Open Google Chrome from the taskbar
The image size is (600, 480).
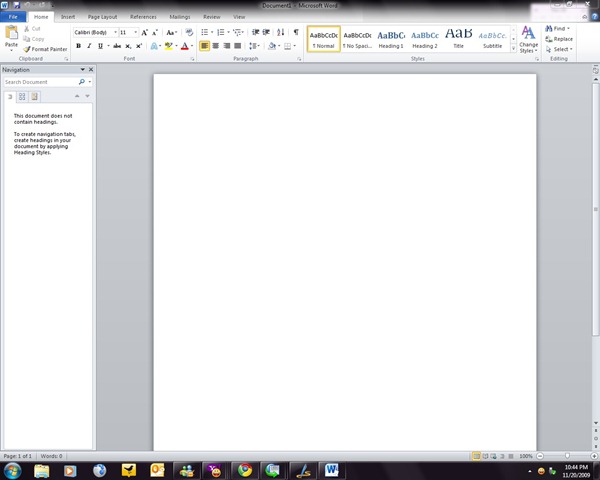click(245, 470)
